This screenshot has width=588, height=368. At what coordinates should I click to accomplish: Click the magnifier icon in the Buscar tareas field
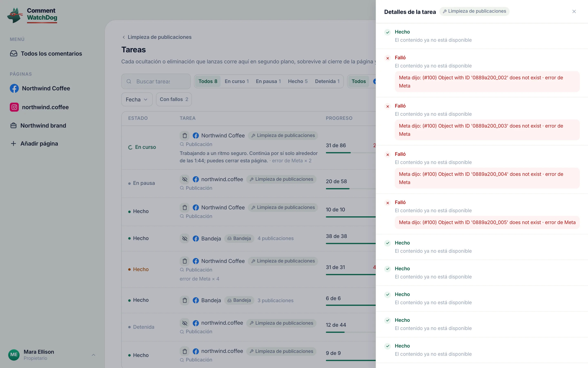coord(129,81)
